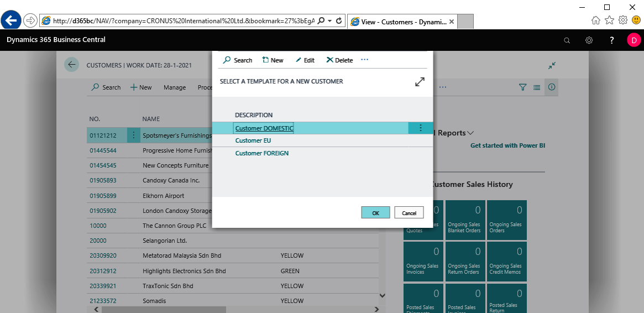Open customer number 01121212
The image size is (644, 313).
[103, 135]
